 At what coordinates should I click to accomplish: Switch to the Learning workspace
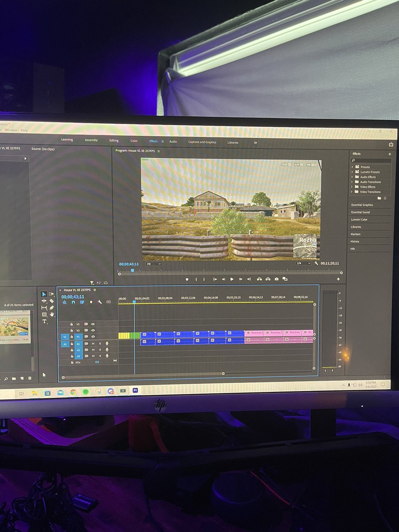[67, 140]
